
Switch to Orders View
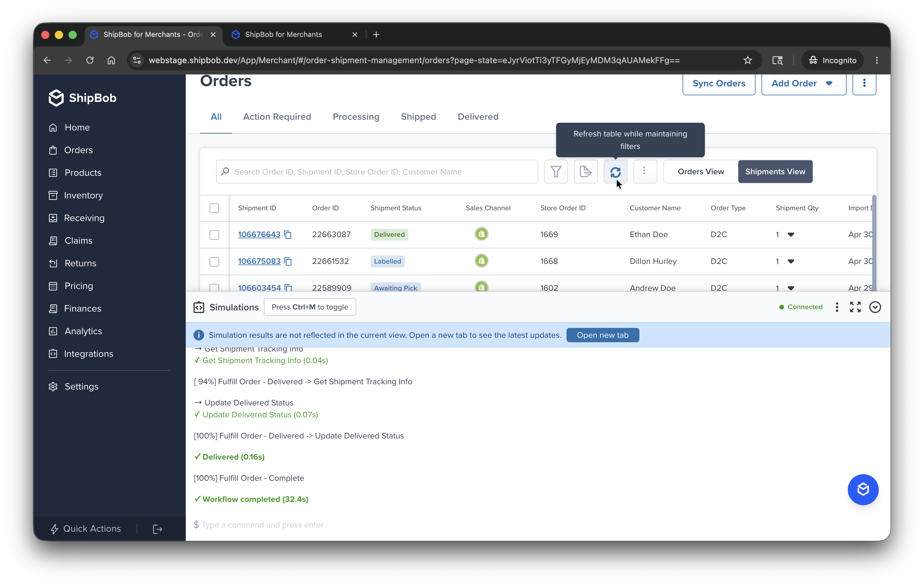click(700, 172)
